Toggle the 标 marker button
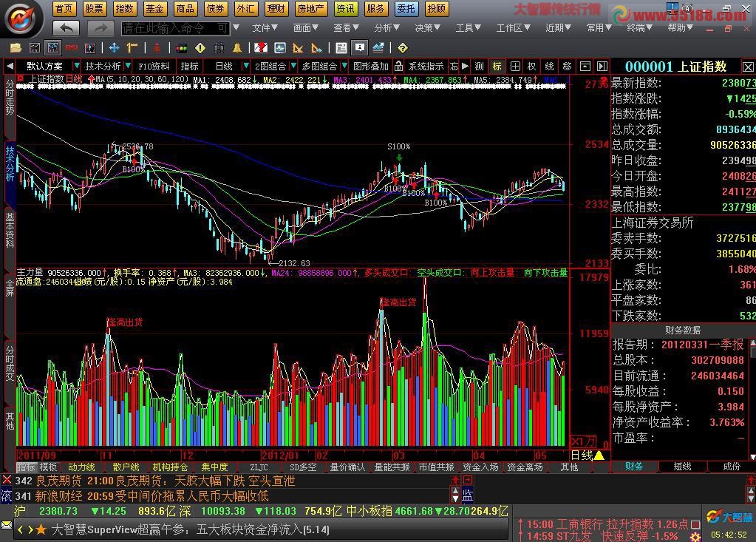Viewport: 756px width, 542px height. pyautogui.click(x=497, y=66)
